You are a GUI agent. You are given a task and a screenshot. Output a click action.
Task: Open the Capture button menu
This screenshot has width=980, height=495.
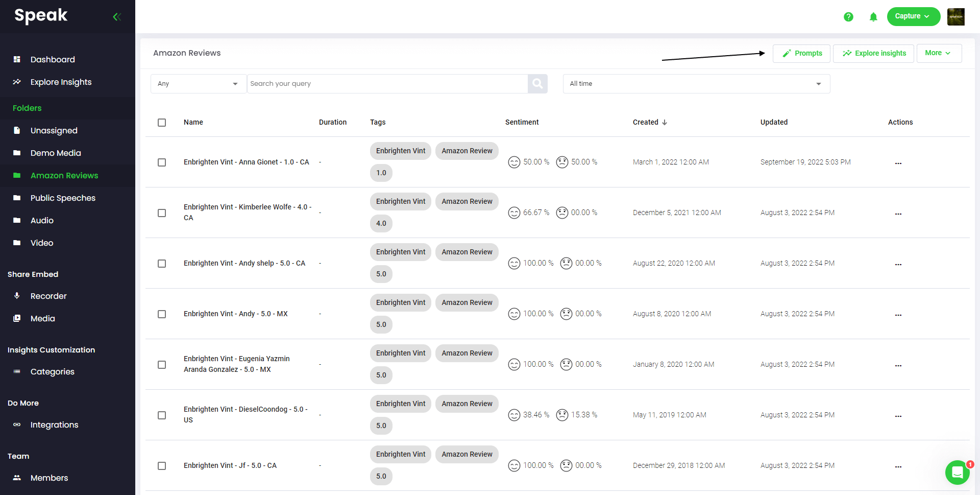(x=913, y=16)
